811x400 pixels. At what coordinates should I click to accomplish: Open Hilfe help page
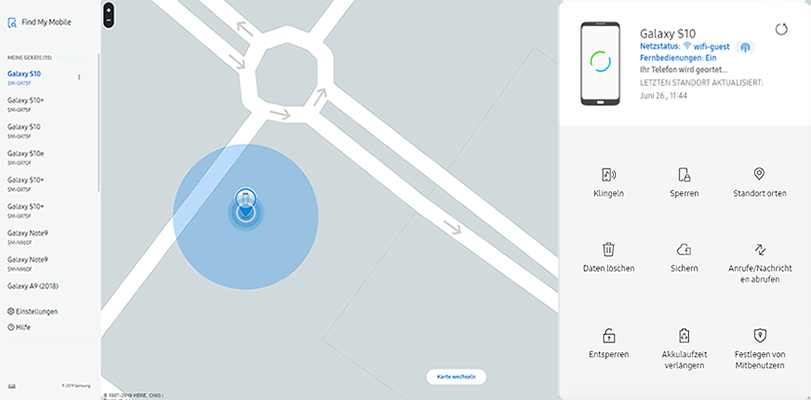(19, 328)
